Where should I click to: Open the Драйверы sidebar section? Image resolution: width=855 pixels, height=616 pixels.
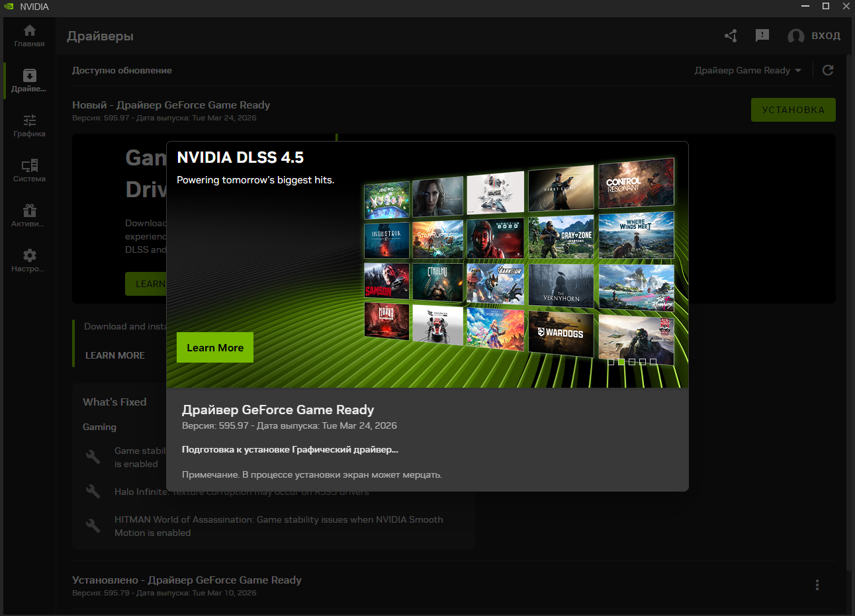[x=29, y=81]
